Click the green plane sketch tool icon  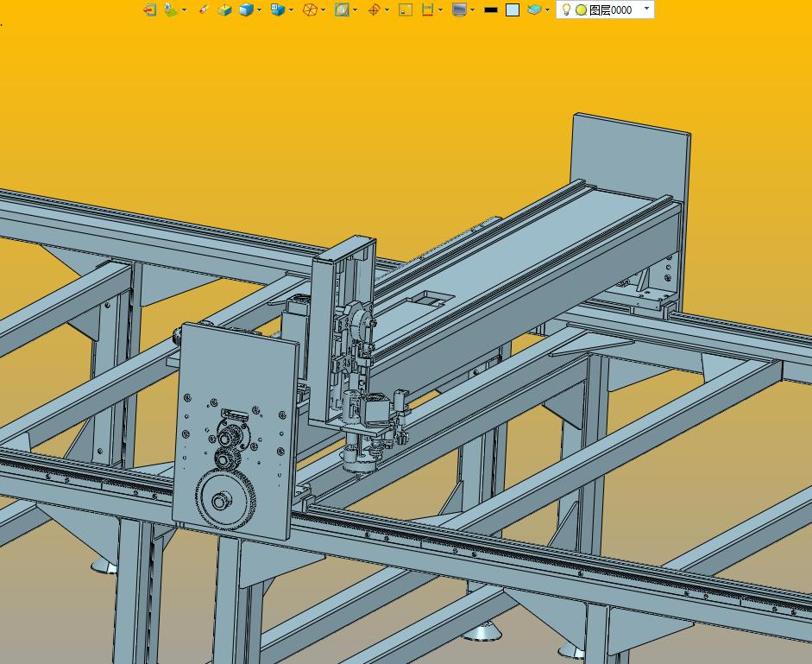(170, 9)
